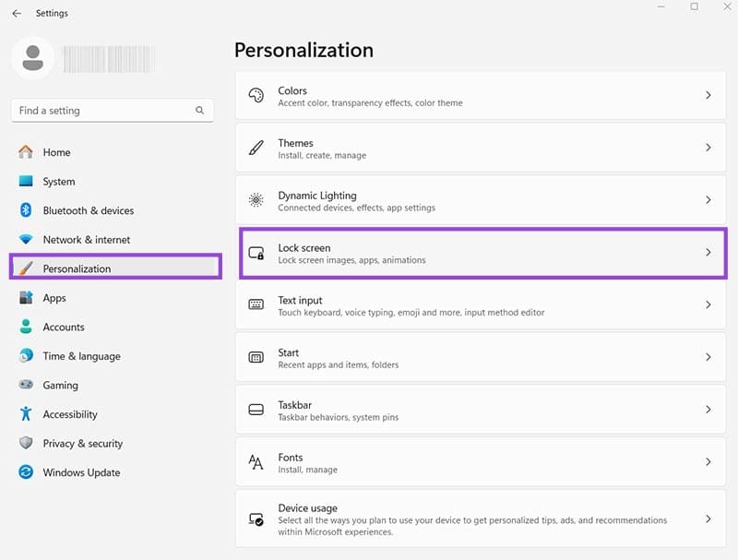Click the Accessibility figure icon
Viewport: 738px width, 560px height.
(26, 414)
